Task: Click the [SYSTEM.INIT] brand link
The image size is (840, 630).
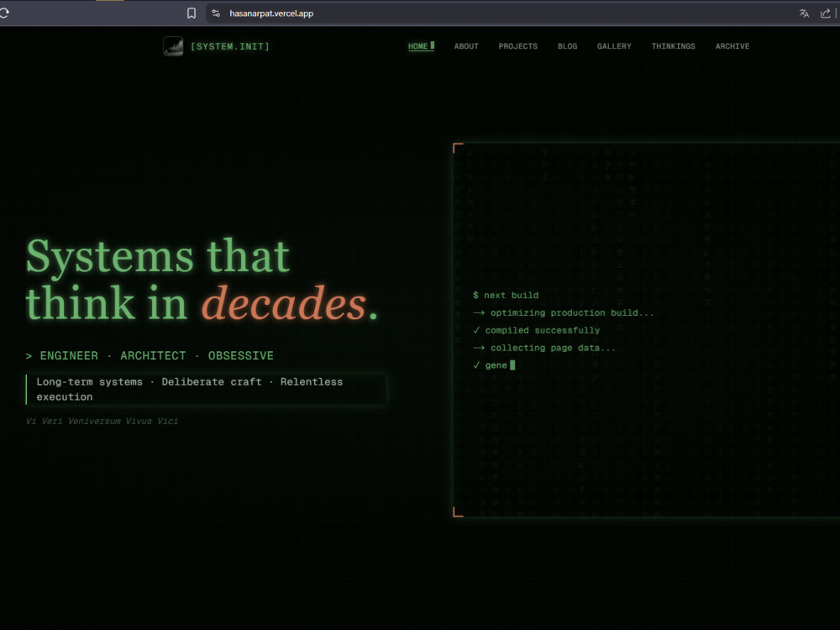Action: click(230, 46)
